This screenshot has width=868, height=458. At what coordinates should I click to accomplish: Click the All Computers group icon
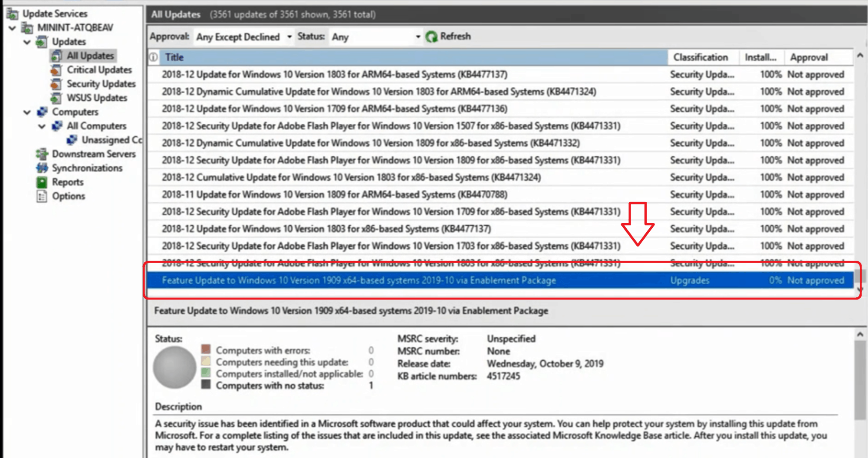pyautogui.click(x=57, y=126)
